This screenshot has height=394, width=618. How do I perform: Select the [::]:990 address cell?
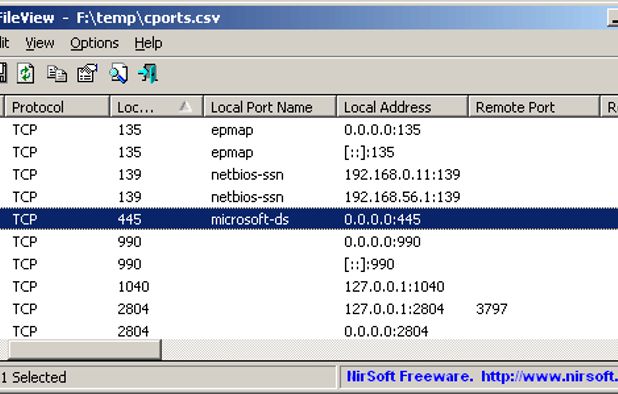(x=369, y=264)
